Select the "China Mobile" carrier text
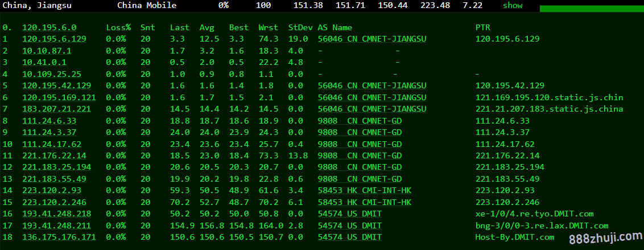 coord(147,5)
